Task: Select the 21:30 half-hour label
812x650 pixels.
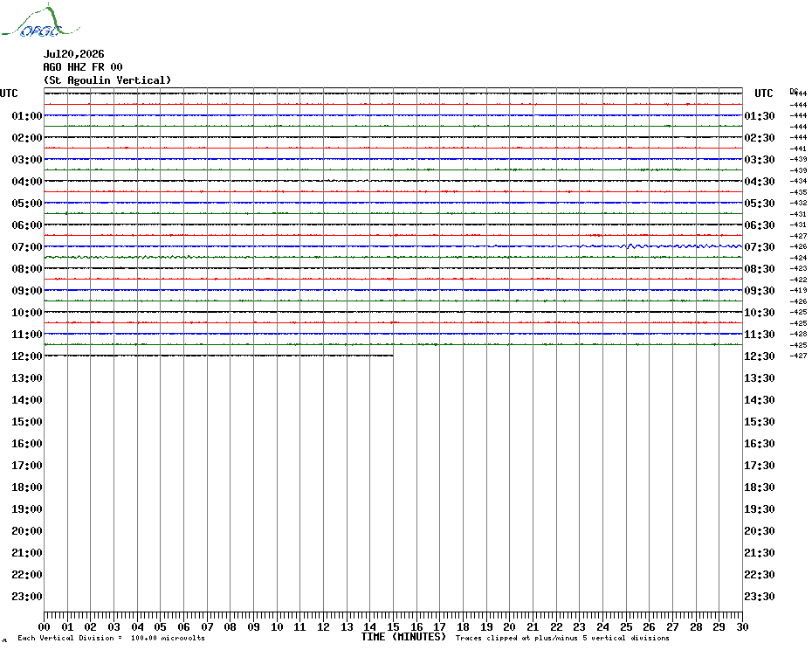Action: pos(760,553)
